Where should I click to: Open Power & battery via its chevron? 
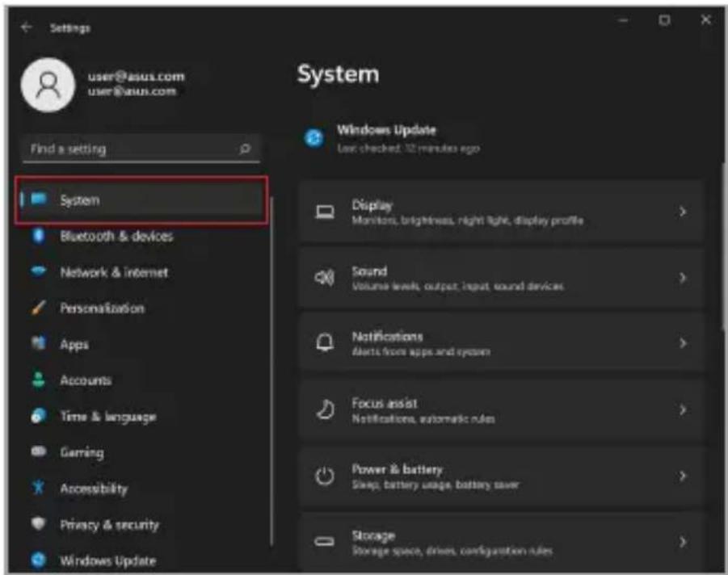pyautogui.click(x=683, y=476)
